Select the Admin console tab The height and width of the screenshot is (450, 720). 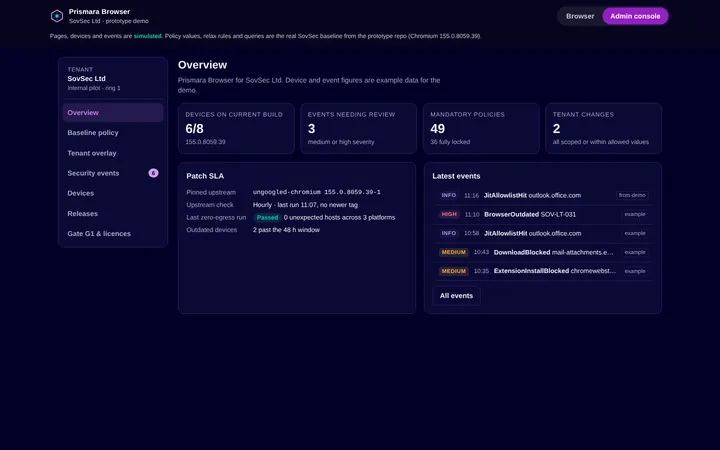coord(635,16)
